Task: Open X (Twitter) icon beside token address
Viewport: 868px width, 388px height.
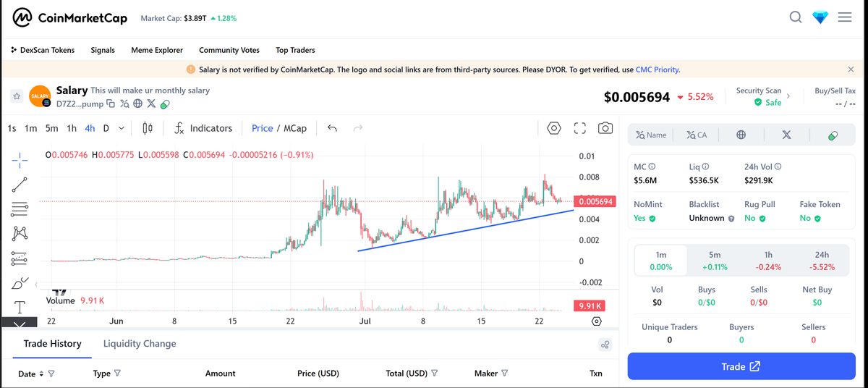Action: 151,104
